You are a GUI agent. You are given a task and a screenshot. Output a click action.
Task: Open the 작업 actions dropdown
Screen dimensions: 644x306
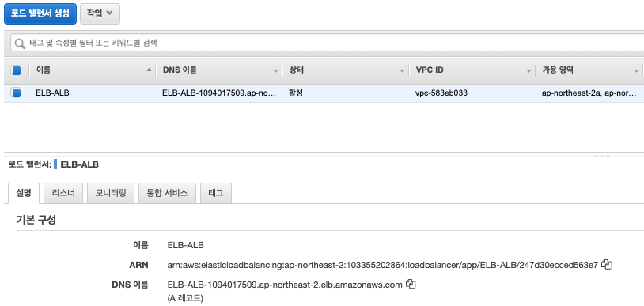[100, 13]
